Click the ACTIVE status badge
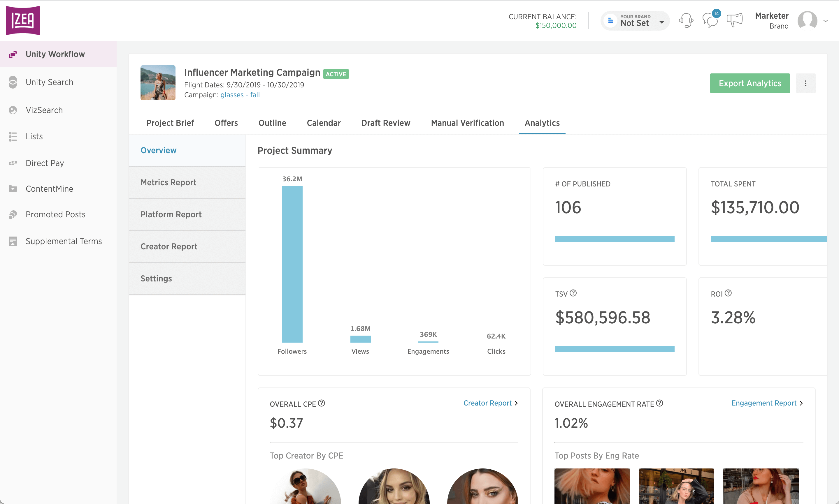 pos(336,74)
